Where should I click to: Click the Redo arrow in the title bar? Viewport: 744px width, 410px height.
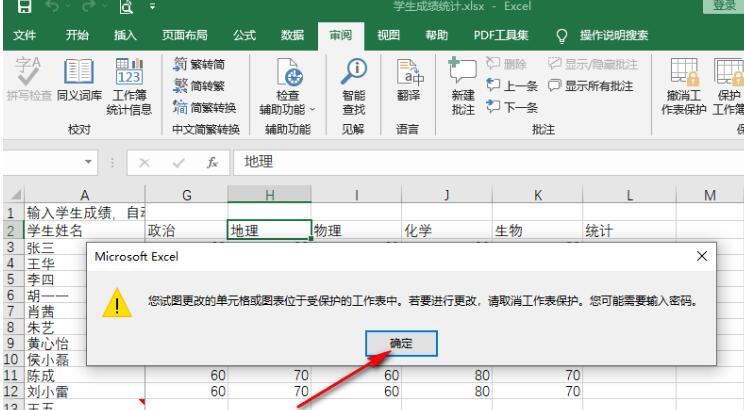tap(89, 6)
